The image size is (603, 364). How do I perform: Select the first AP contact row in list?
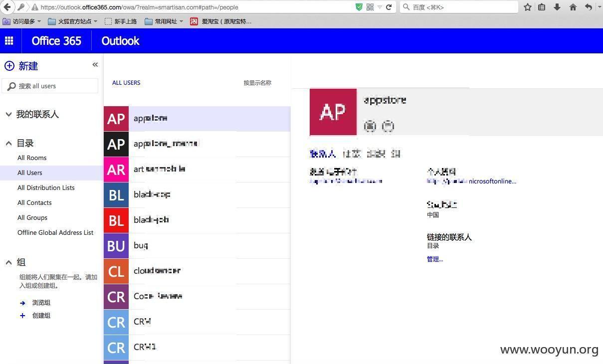(x=197, y=119)
